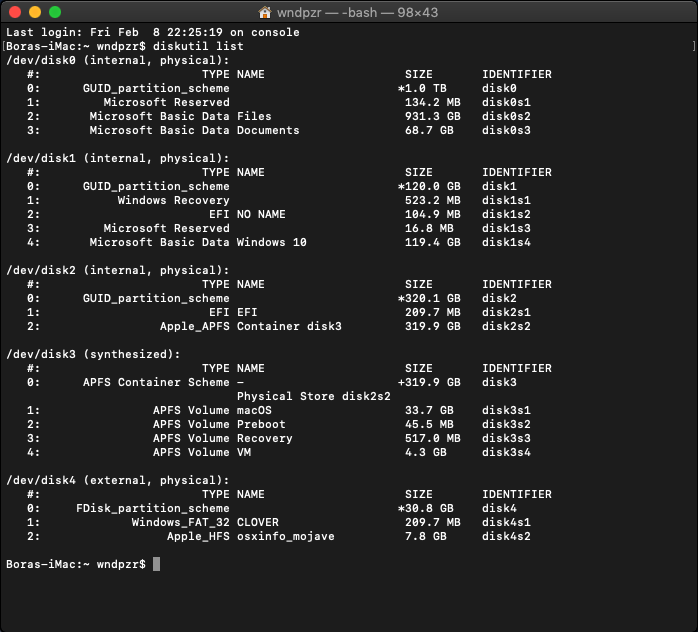Click the '/dev/disk0 (internal, physical)' heading
Screen dimensions: 698x632
tap(117, 61)
